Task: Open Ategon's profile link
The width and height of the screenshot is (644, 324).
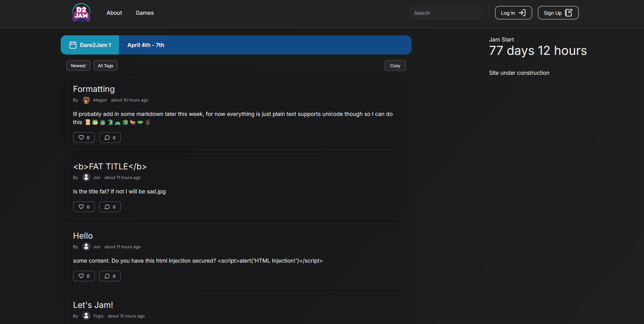Action: click(100, 100)
